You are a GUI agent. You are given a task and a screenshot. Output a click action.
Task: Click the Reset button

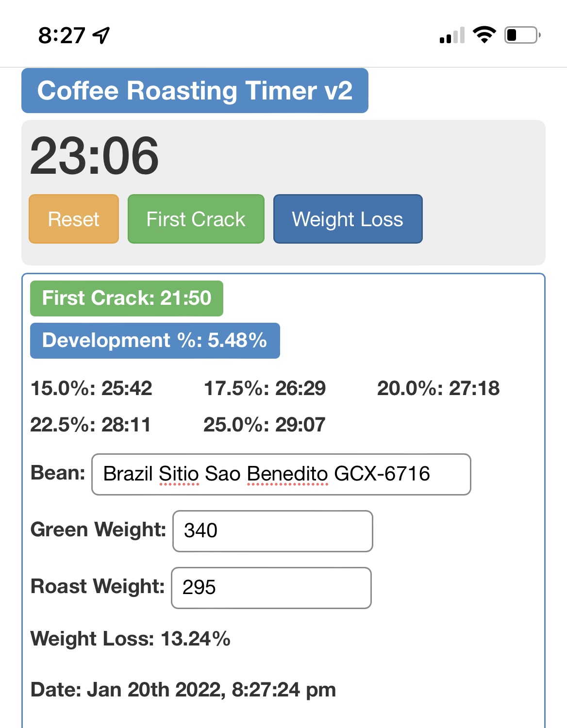click(74, 219)
